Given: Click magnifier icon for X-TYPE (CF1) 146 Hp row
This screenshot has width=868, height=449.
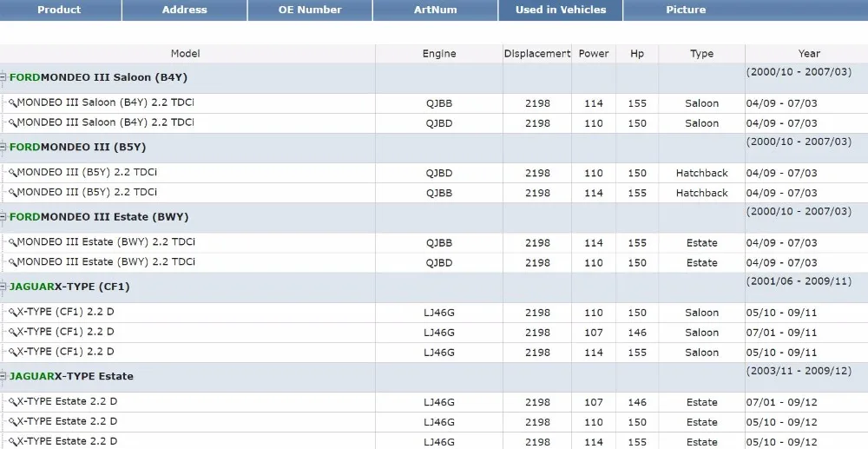Looking at the screenshot, I should click(x=13, y=332).
